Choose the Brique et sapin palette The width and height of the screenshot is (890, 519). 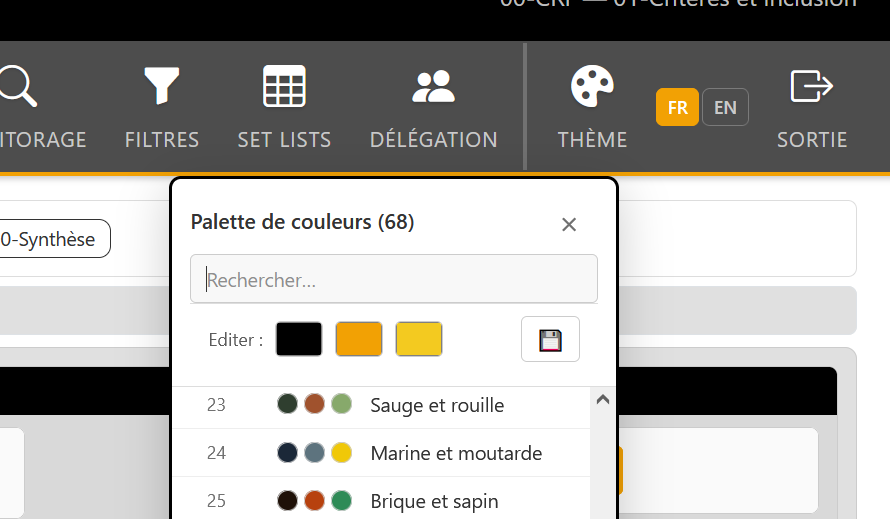point(381,501)
